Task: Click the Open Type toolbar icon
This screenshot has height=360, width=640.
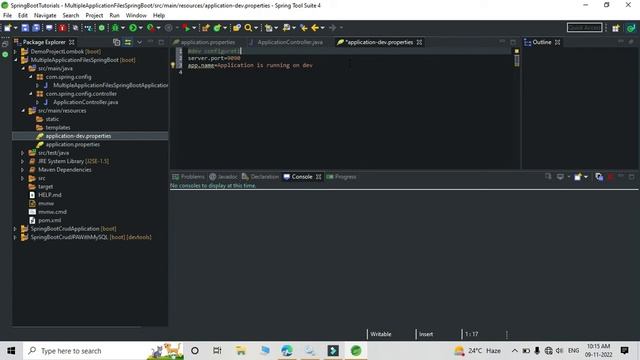Action: click(x=236, y=28)
